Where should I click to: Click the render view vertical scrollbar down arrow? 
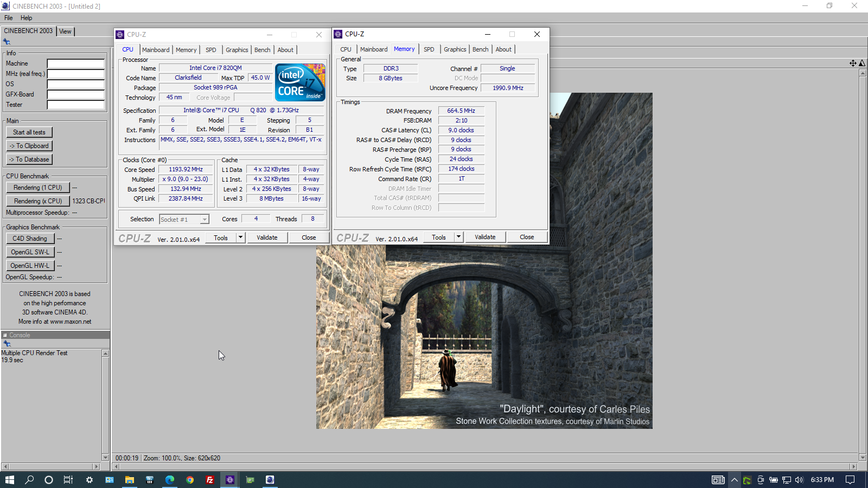pos(863,458)
